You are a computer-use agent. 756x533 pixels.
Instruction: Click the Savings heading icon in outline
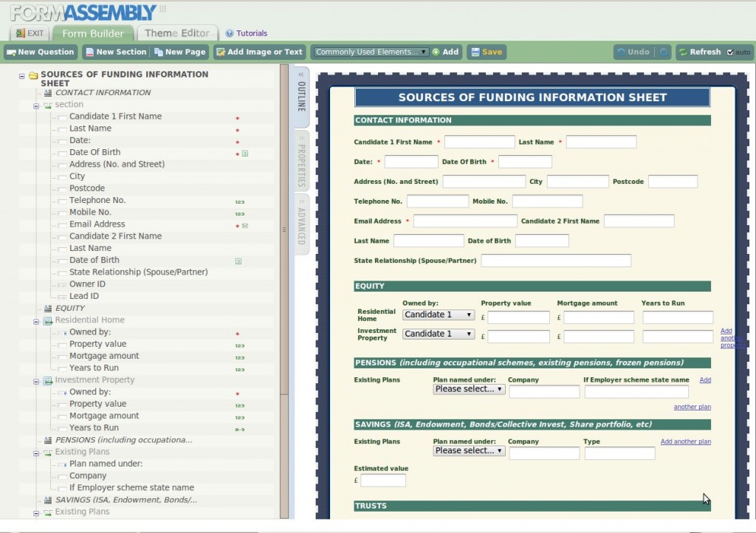click(48, 501)
